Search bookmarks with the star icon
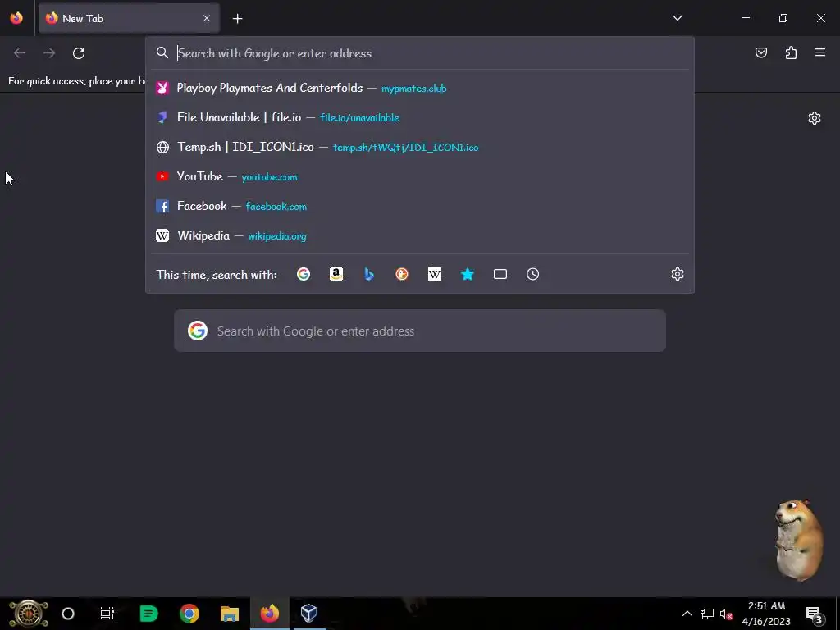Image resolution: width=840 pixels, height=630 pixels. (467, 274)
